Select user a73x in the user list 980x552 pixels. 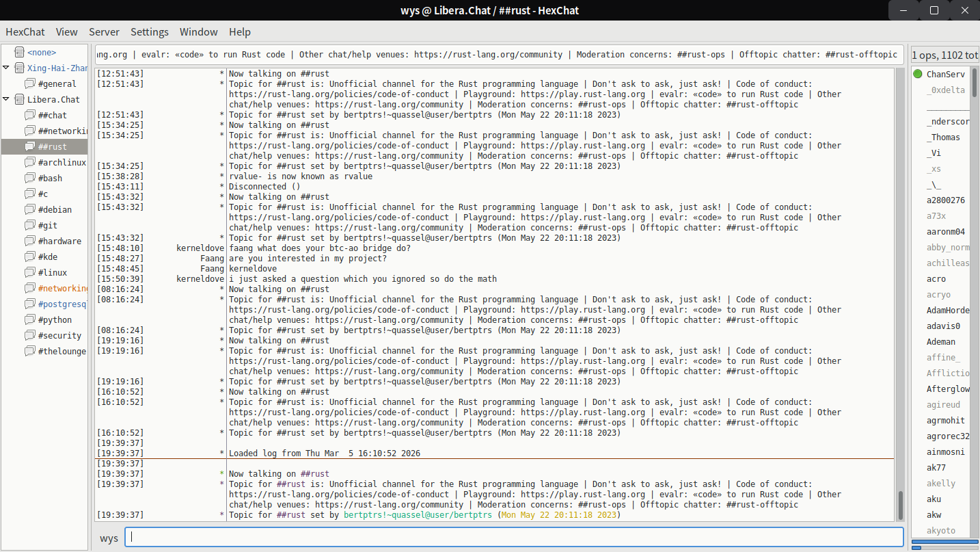936,215
